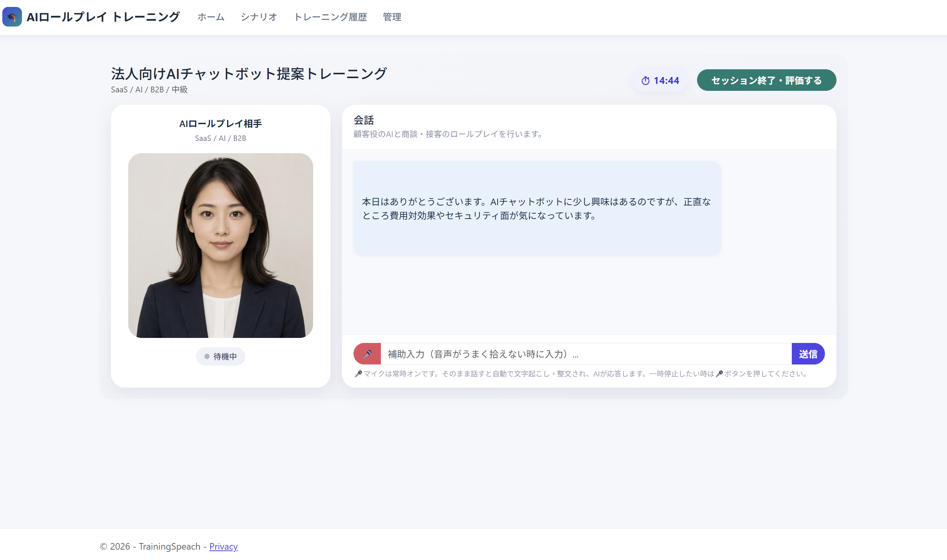Viewport: 947px width, 560px height.
Task: Click セッション終了・評価する button
Action: [x=766, y=80]
